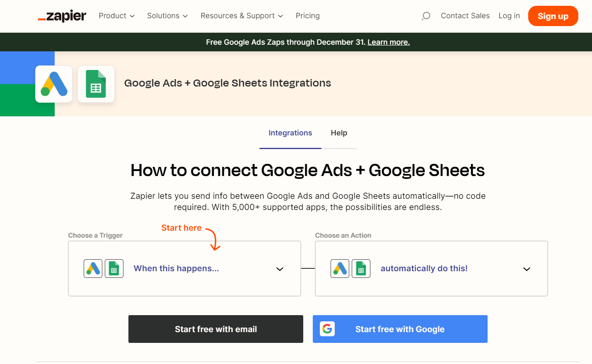Select Google Ads icon in action box
592x364 pixels.
340,268
